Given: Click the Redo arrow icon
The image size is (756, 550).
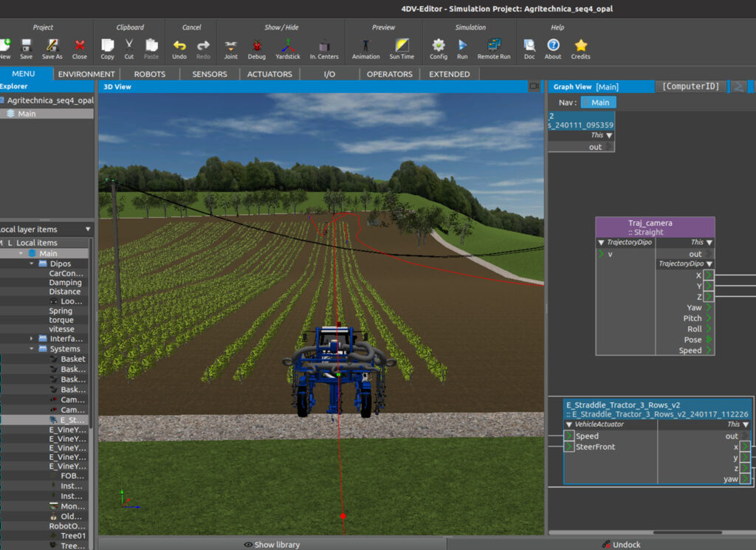Looking at the screenshot, I should 203,46.
